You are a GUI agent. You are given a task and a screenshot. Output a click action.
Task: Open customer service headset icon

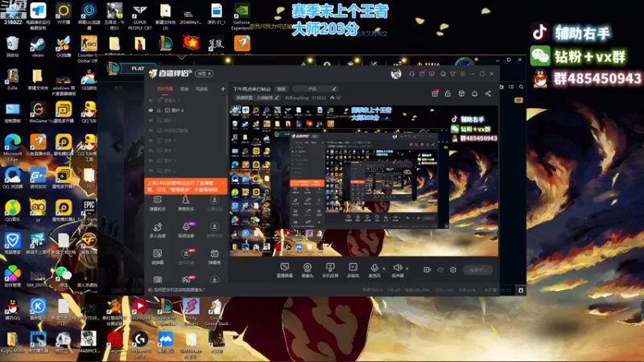coord(411,74)
